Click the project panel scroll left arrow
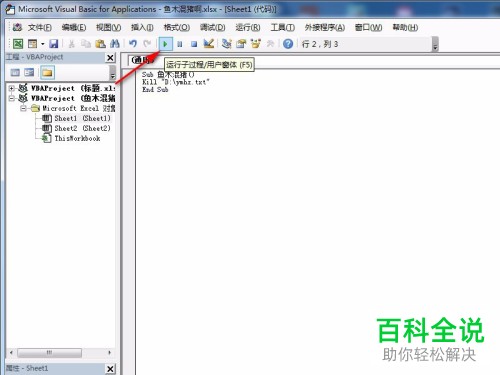This screenshot has height=375, width=500. 11,353
